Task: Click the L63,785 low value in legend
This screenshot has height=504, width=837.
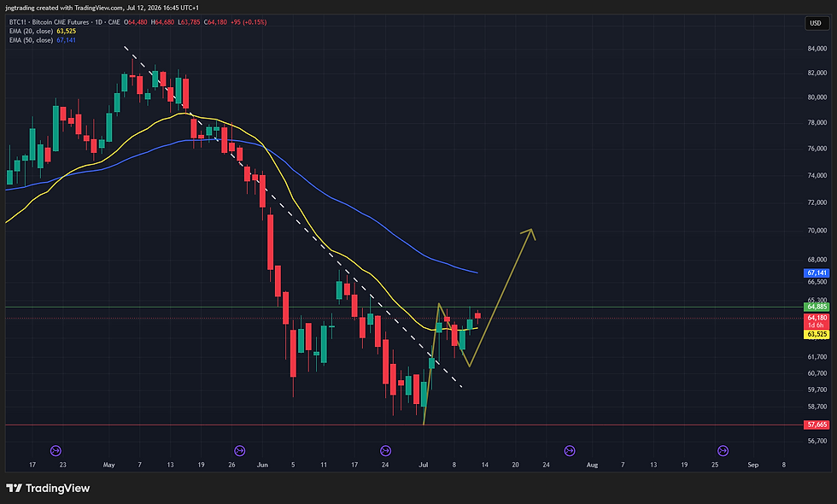Action: (x=189, y=22)
